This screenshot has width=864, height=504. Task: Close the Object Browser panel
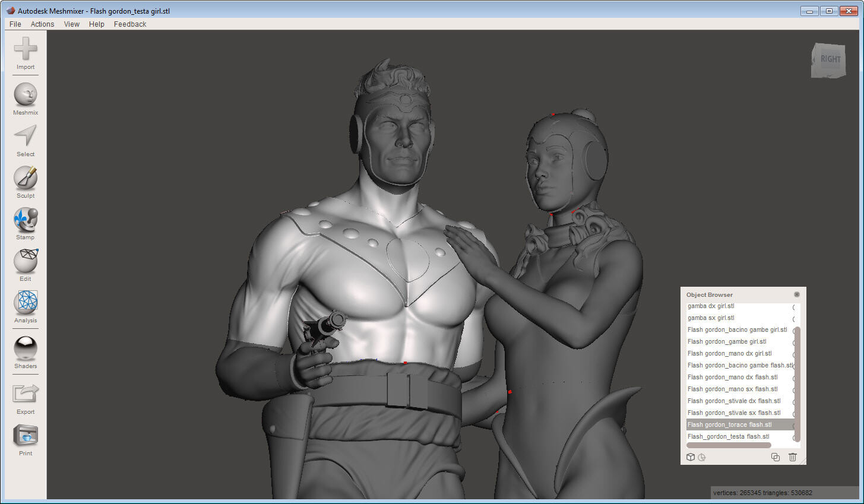tap(797, 294)
